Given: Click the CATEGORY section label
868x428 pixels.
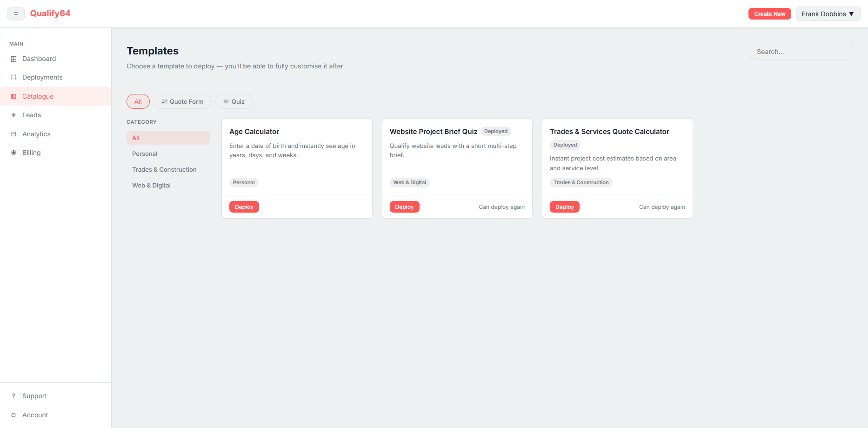Looking at the screenshot, I should 141,122.
